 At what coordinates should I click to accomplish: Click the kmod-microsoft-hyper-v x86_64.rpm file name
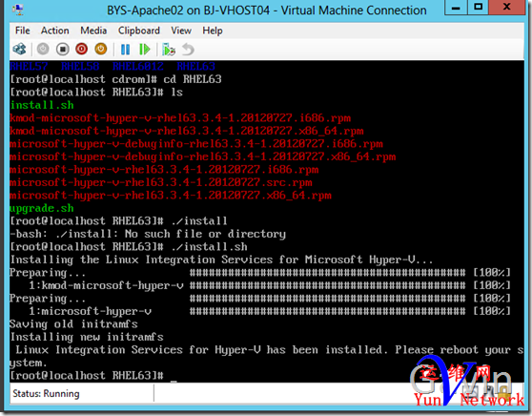187,131
